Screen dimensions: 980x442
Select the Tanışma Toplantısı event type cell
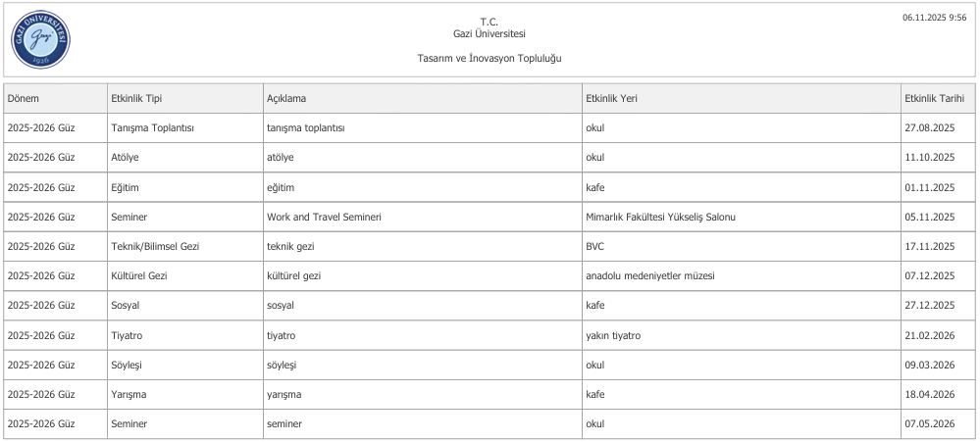pyautogui.click(x=153, y=127)
